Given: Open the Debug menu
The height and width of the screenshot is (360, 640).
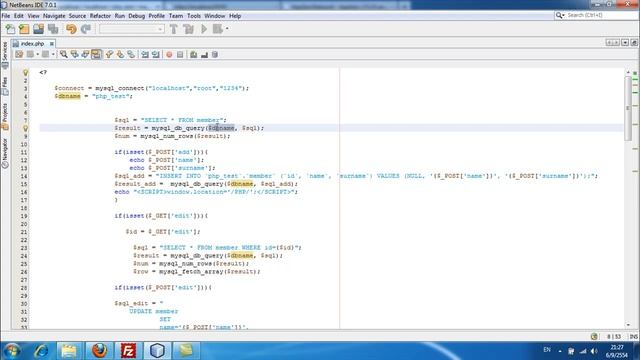Looking at the screenshot, I should [x=136, y=16].
